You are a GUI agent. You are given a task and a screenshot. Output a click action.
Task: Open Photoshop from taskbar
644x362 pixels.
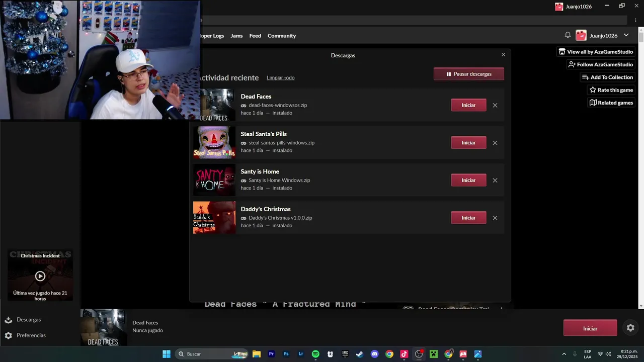pyautogui.click(x=286, y=354)
